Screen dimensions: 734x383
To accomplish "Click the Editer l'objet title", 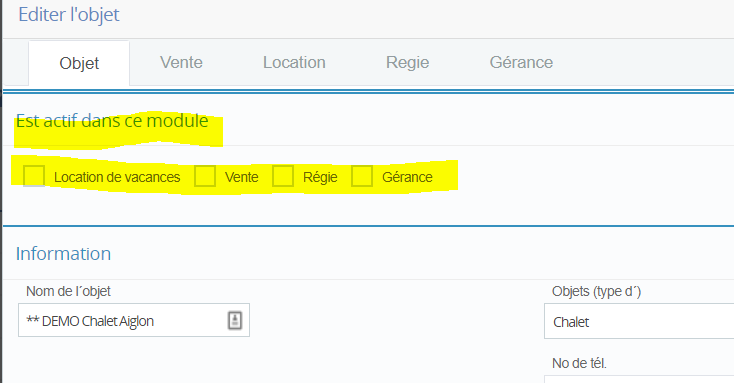I will pos(69,15).
